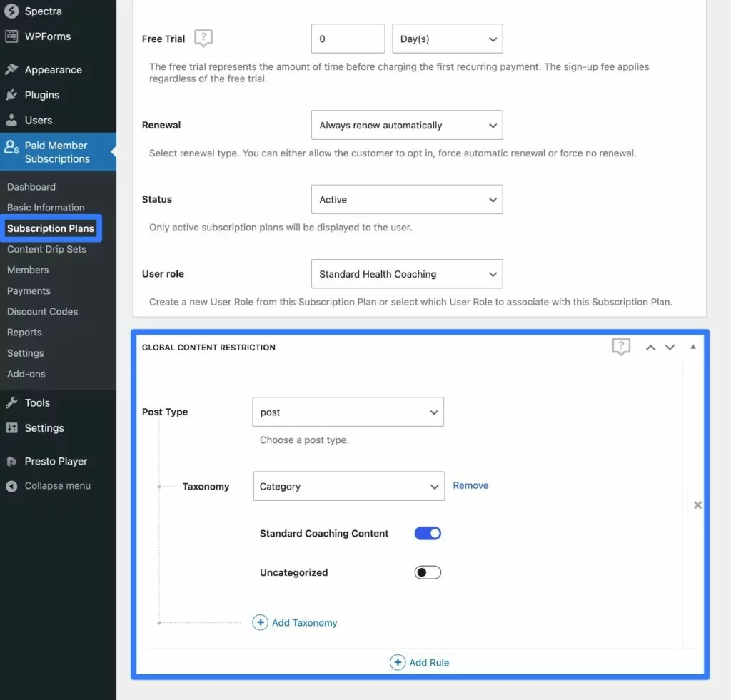Open the Presto Player menu label
The height and width of the screenshot is (700, 731).
tap(56, 462)
